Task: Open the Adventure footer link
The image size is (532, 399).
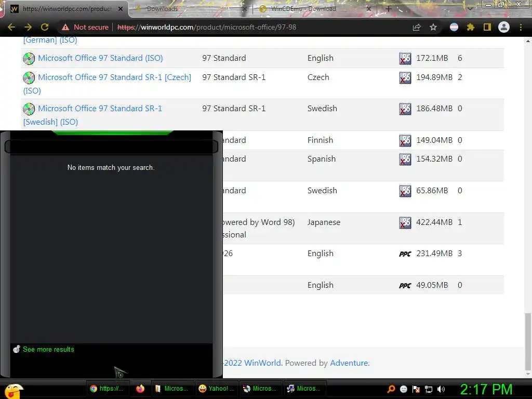Action: (349, 363)
